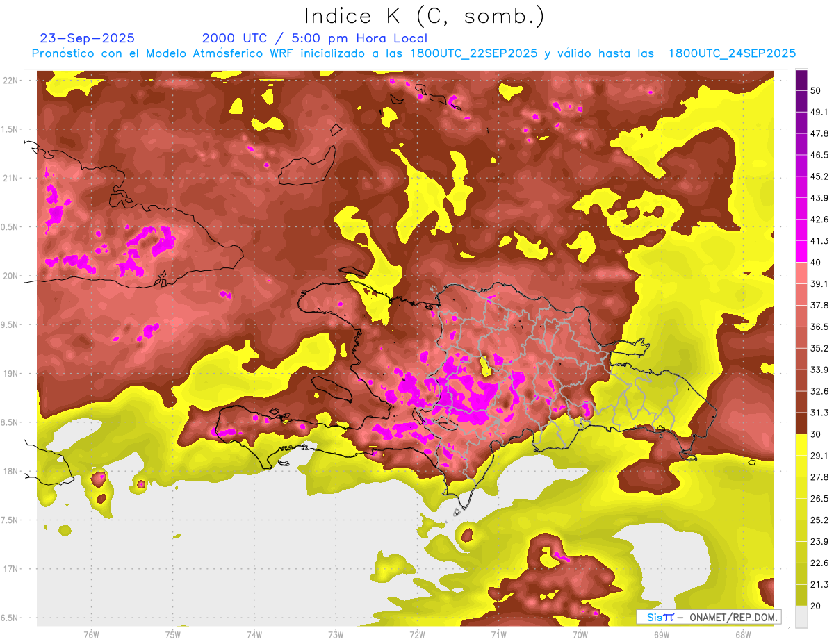Screen dimensions: 834x644
Task: Click the "72W" longitude axis label
Action: click(x=417, y=634)
